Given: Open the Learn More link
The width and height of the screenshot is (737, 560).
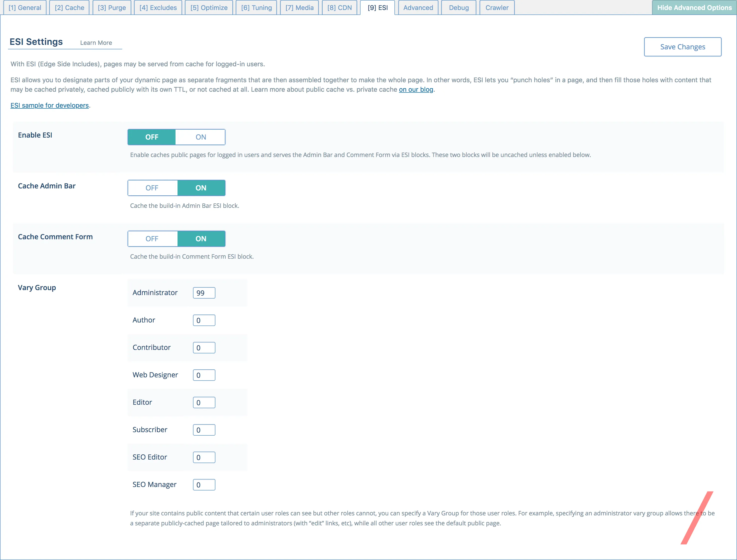Looking at the screenshot, I should [x=96, y=43].
